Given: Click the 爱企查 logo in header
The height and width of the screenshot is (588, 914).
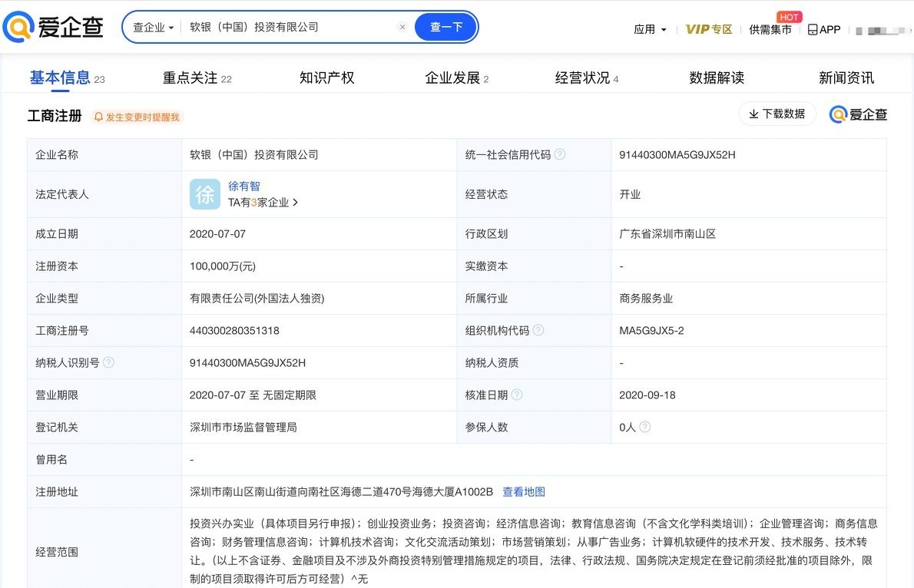Looking at the screenshot, I should click(54, 28).
